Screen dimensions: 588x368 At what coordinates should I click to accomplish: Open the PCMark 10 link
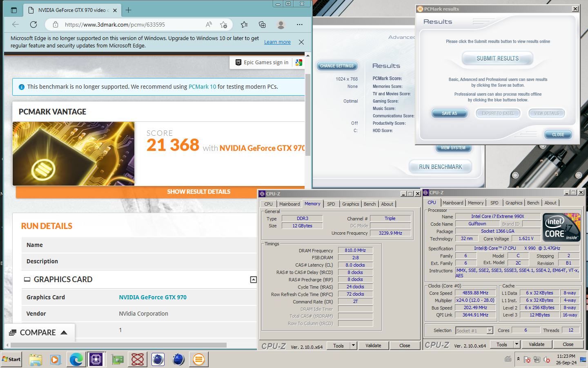click(x=202, y=87)
